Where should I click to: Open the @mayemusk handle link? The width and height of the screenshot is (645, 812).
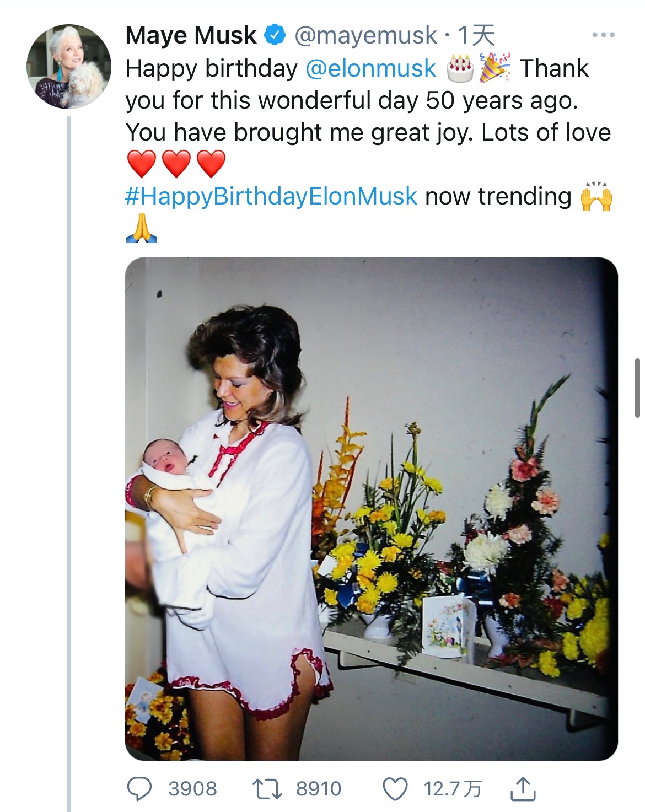click(365, 35)
